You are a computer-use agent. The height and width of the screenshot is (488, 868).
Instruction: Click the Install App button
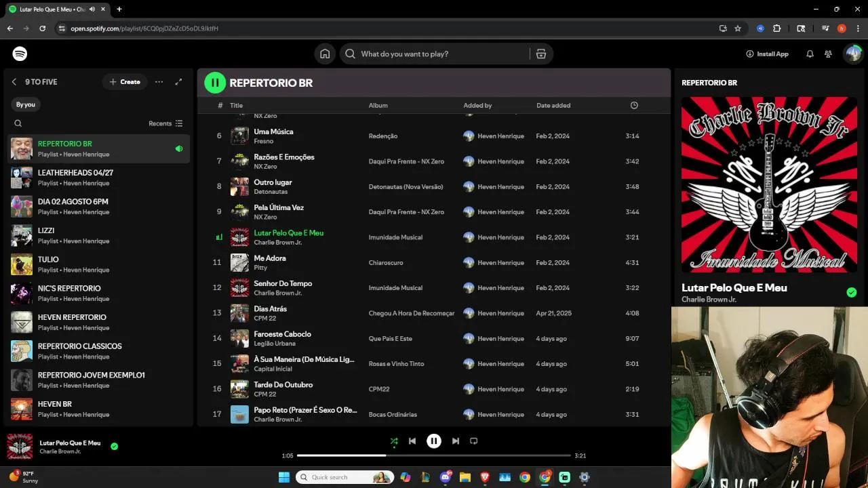(767, 54)
